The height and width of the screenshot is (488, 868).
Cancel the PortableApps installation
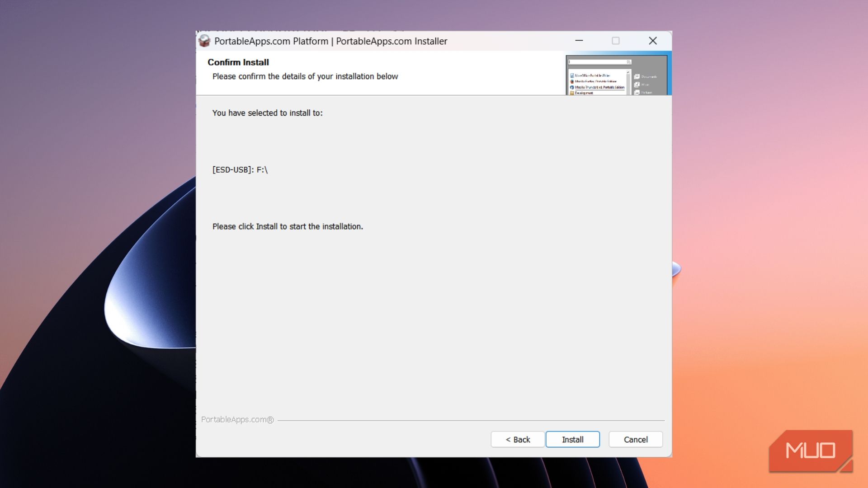coord(636,439)
